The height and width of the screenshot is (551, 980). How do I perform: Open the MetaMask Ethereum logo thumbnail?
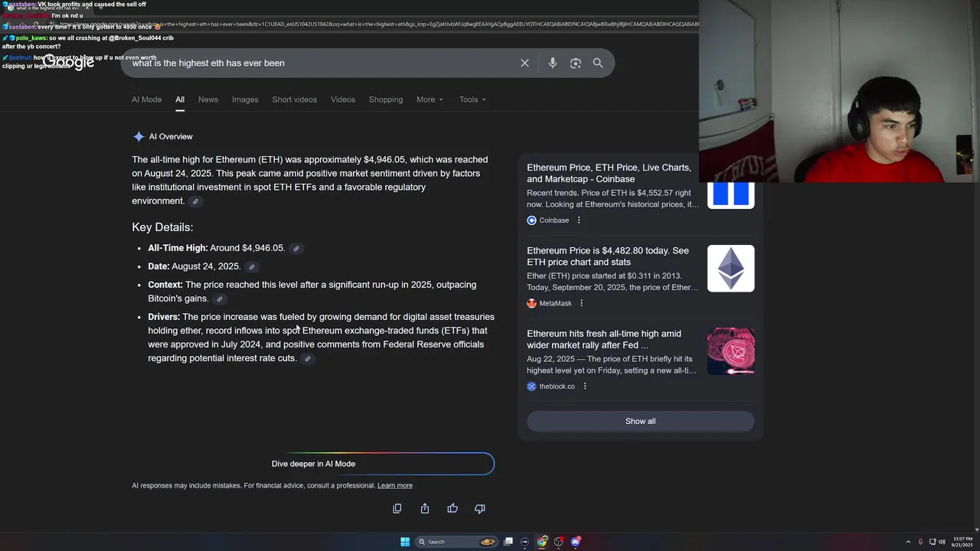point(731,269)
